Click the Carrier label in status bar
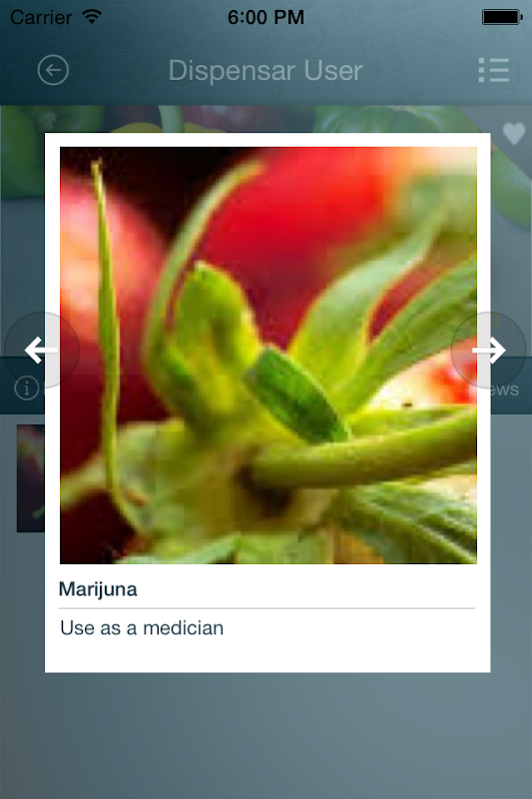The height and width of the screenshot is (799, 532). point(41,17)
